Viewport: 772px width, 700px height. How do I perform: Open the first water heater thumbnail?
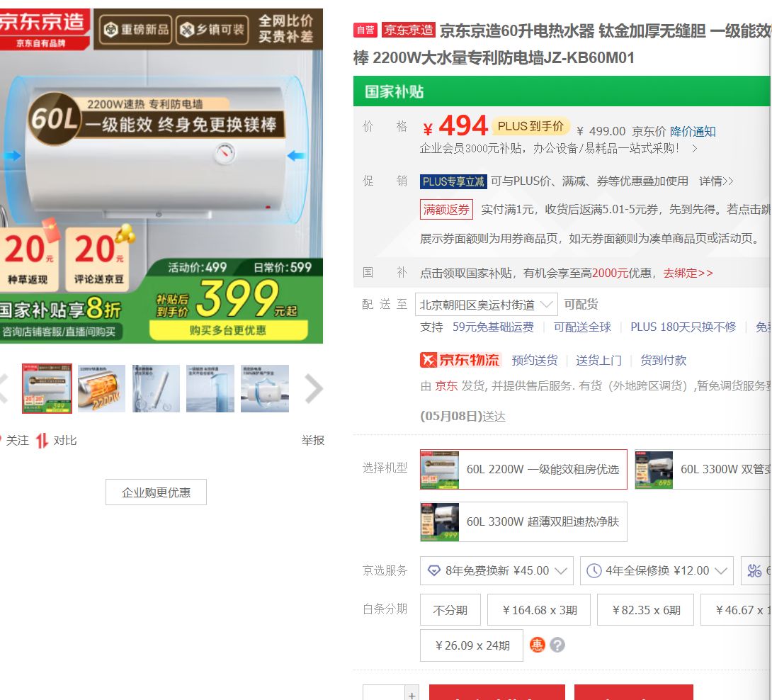(47, 388)
